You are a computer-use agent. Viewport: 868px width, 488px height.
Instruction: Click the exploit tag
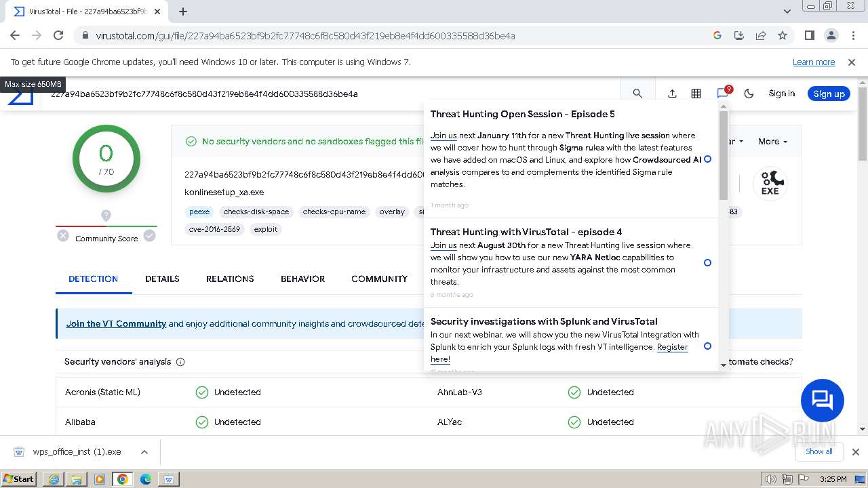click(266, 229)
